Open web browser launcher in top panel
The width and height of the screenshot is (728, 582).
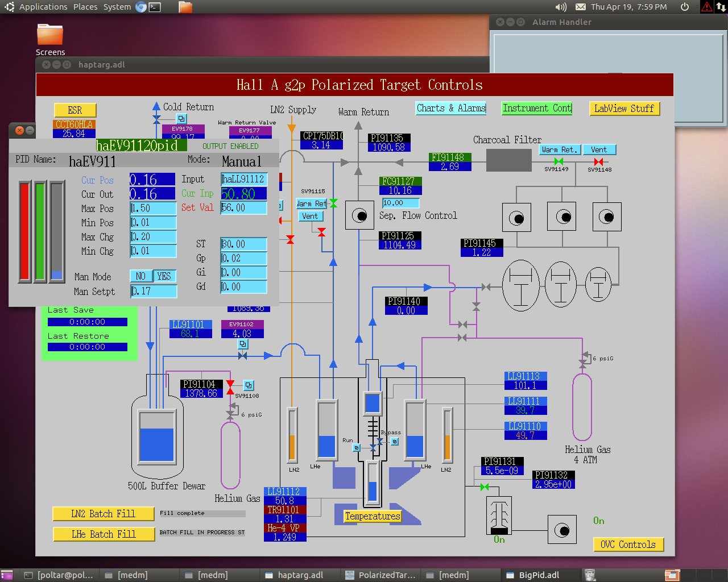coord(140,7)
